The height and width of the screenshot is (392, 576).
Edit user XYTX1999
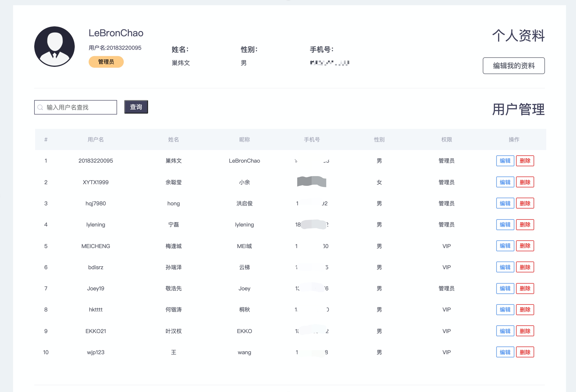(505, 182)
